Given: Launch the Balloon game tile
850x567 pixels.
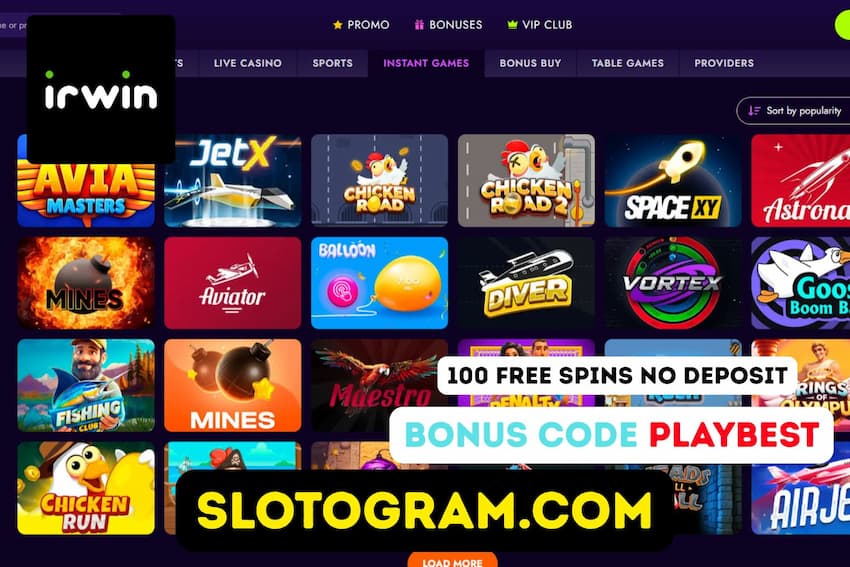Looking at the screenshot, I should [x=379, y=283].
